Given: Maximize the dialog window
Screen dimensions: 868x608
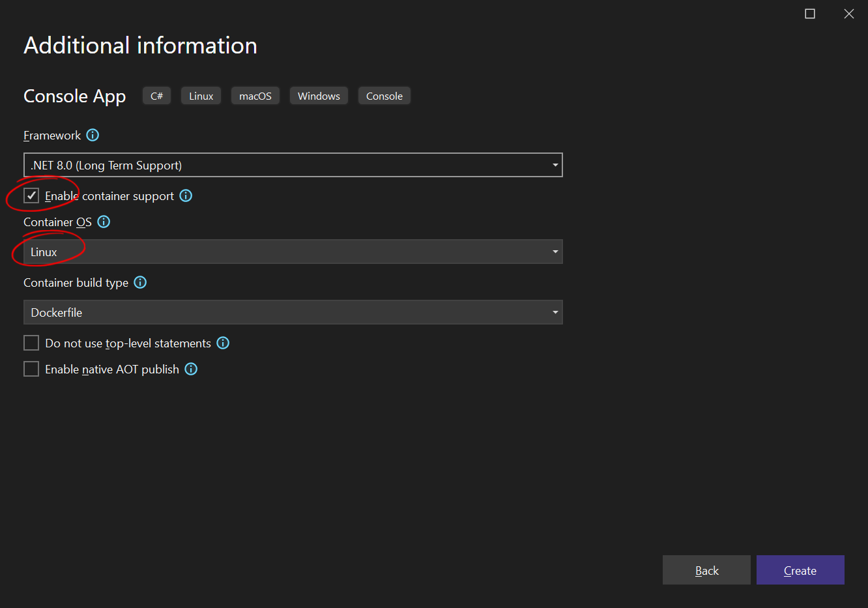Looking at the screenshot, I should pyautogui.click(x=810, y=14).
